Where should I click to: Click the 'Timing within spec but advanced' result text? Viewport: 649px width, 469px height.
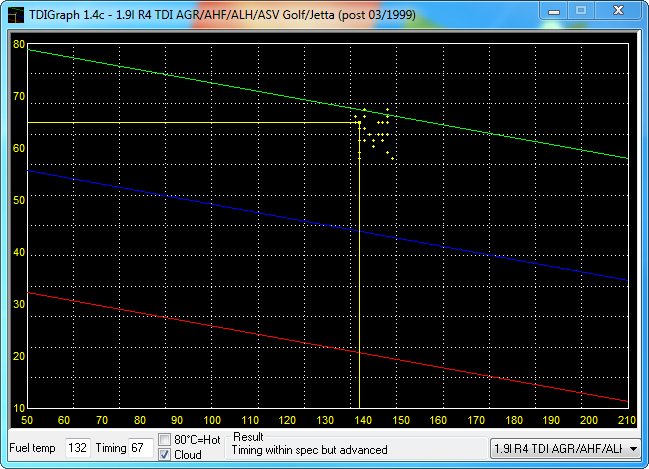309,450
